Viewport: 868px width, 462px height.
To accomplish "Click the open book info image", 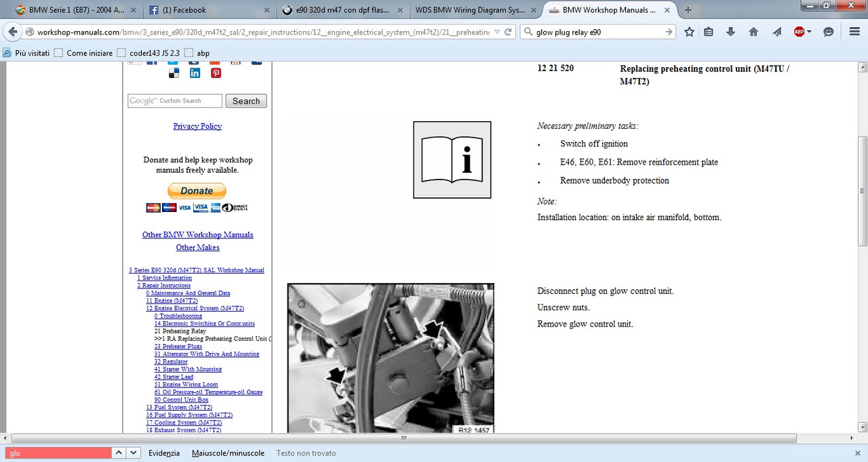I will coord(452,160).
